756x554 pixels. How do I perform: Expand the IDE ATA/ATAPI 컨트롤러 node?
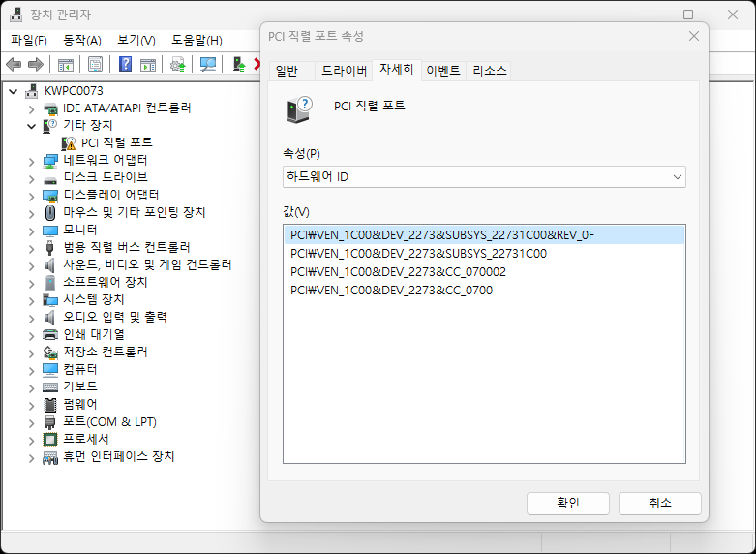[31, 109]
